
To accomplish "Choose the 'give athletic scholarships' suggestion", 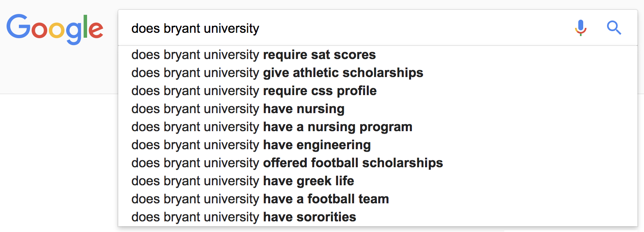I will coord(378,73).
